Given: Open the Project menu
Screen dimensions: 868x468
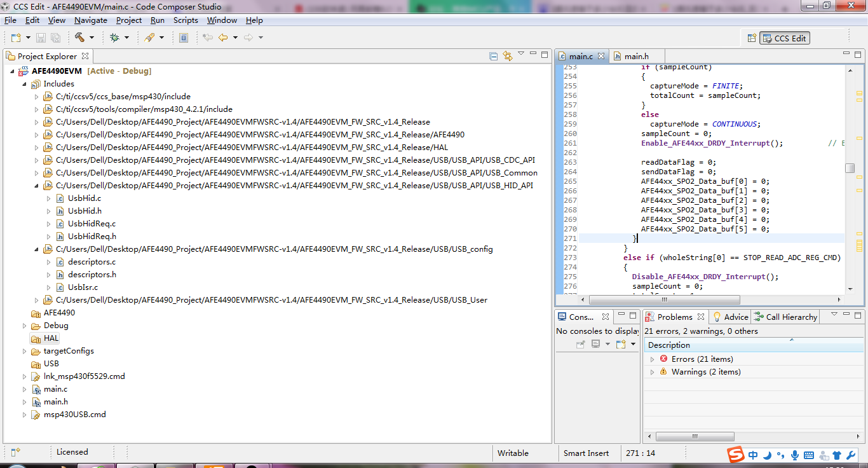Looking at the screenshot, I should pyautogui.click(x=129, y=20).
